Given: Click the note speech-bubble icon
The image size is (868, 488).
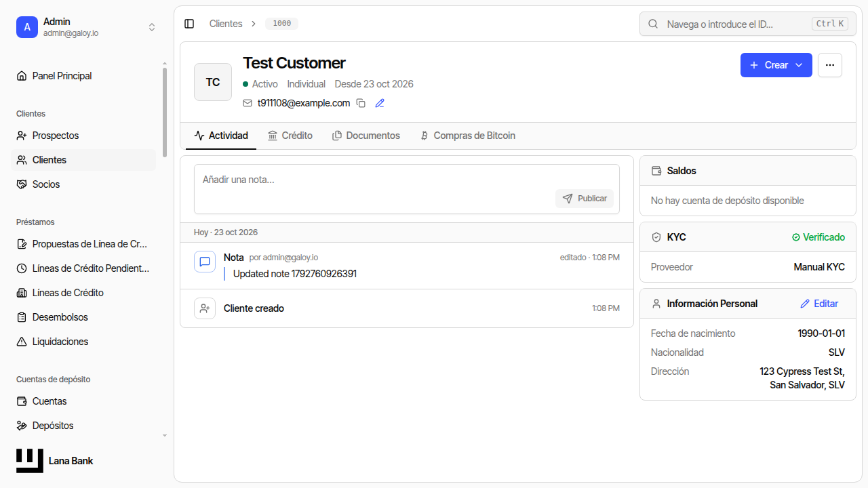Looking at the screenshot, I should (x=205, y=262).
